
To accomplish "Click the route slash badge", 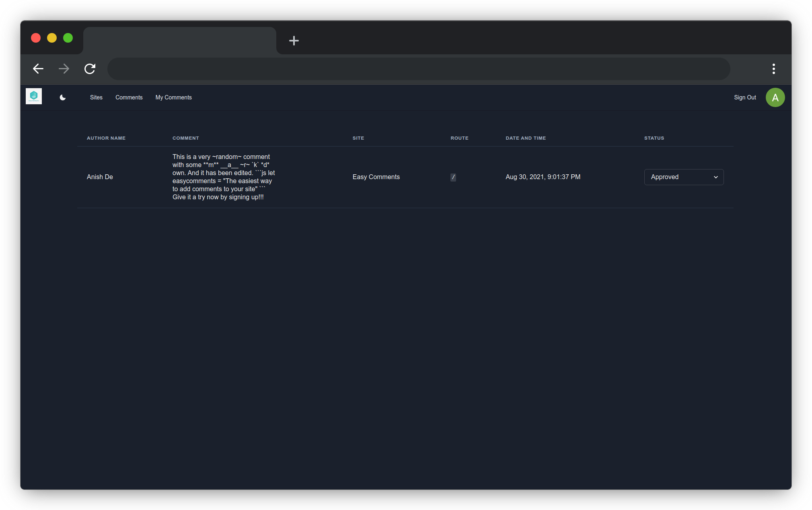I will click(x=453, y=177).
